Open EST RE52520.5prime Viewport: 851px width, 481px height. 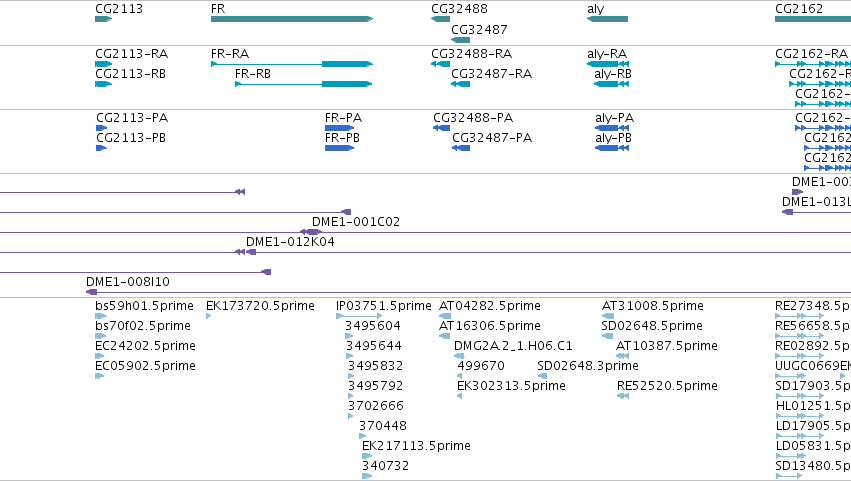(x=623, y=396)
